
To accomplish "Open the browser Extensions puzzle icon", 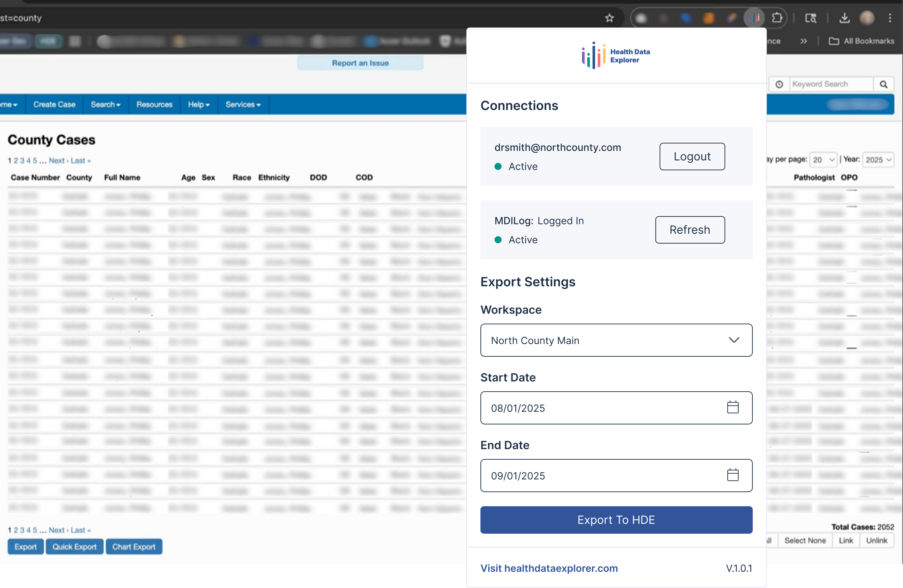I will [777, 18].
